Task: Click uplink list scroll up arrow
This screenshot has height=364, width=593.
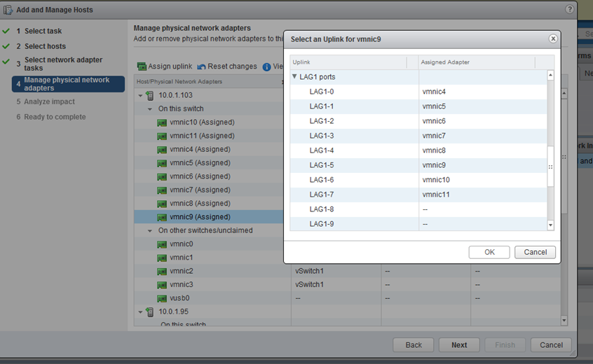Action: pos(551,75)
